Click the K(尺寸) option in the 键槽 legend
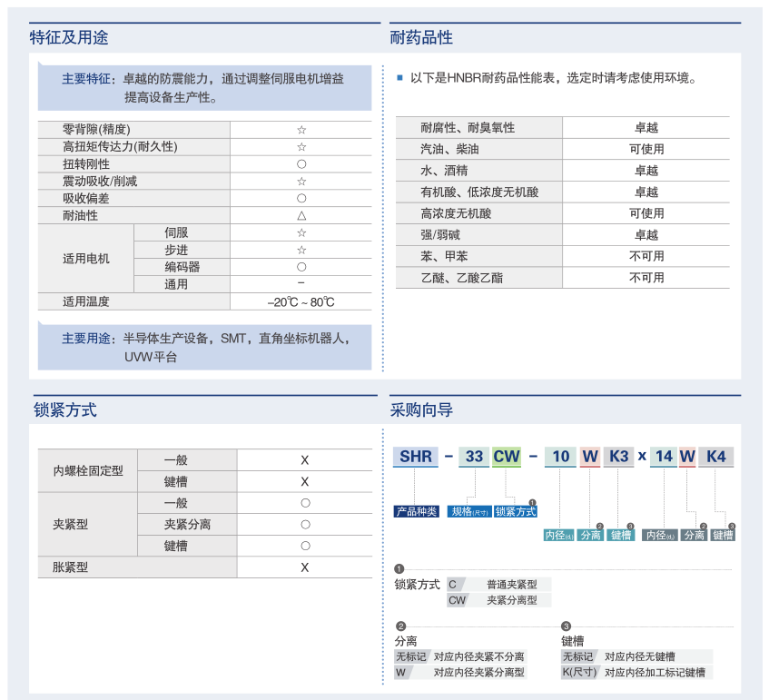Screen dimensions: 769x700 point(579,673)
